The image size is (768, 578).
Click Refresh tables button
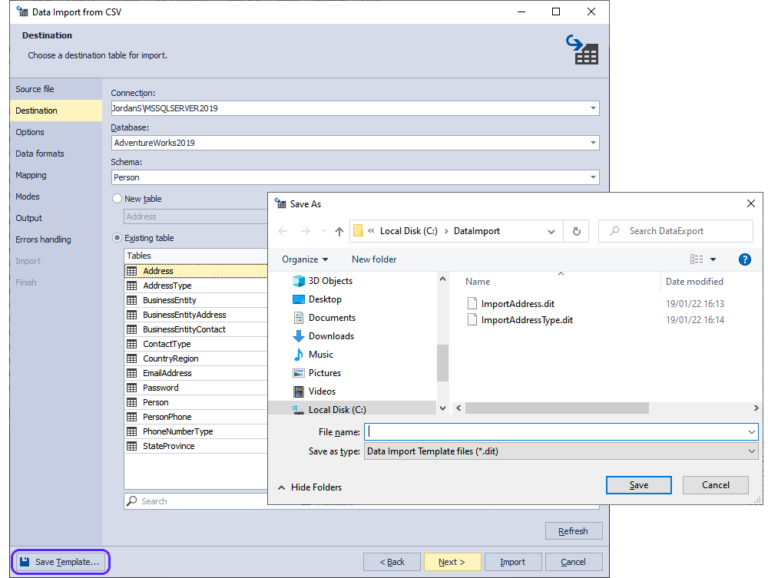coord(573,531)
